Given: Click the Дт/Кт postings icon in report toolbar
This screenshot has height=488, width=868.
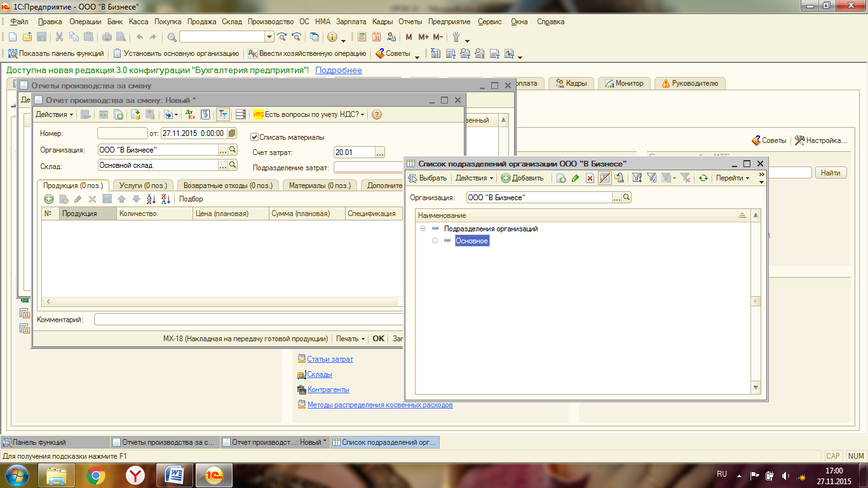Looking at the screenshot, I should (x=190, y=114).
